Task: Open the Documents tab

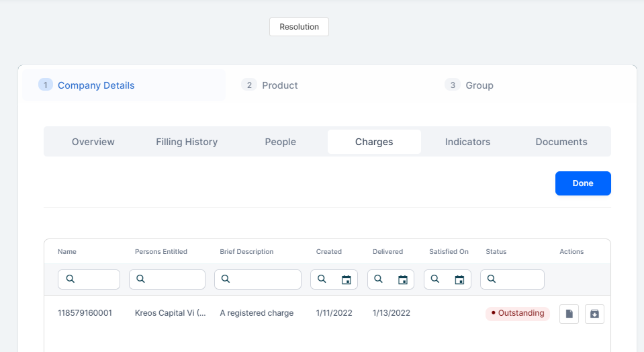Action: [561, 142]
